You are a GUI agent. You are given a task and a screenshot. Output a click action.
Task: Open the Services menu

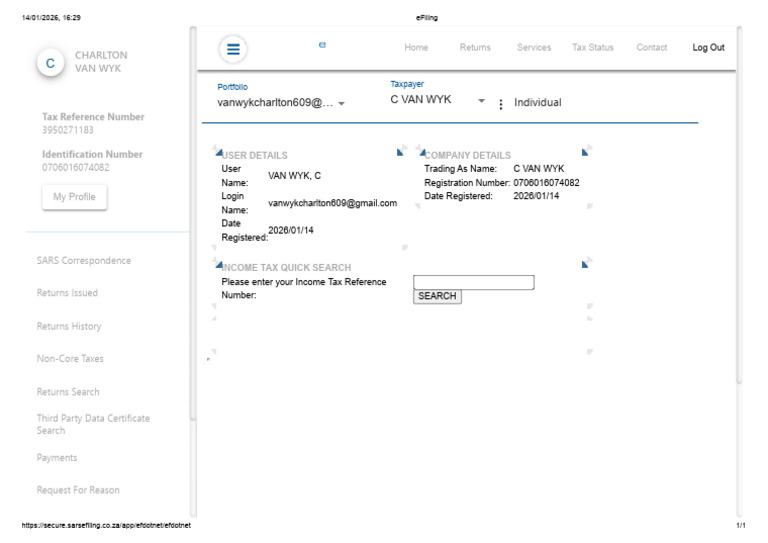click(534, 47)
